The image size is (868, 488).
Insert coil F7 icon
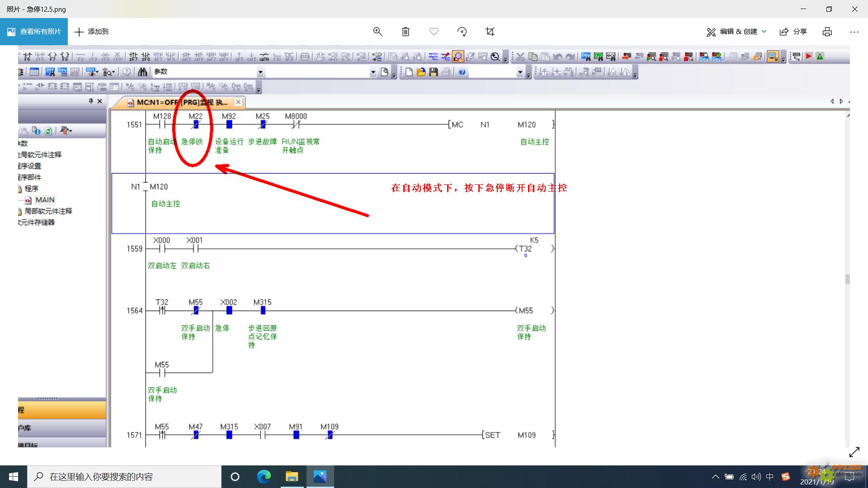pos(52,56)
